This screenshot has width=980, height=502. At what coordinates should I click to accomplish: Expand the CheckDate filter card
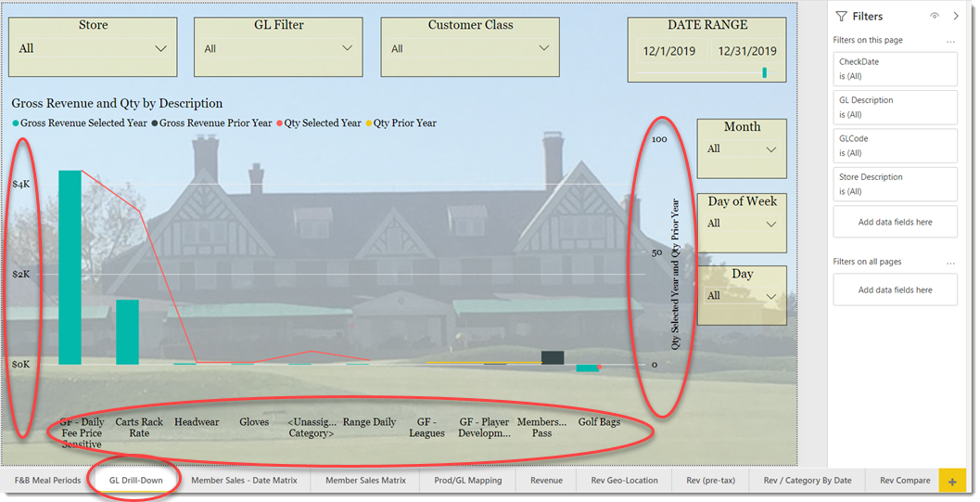[x=895, y=69]
